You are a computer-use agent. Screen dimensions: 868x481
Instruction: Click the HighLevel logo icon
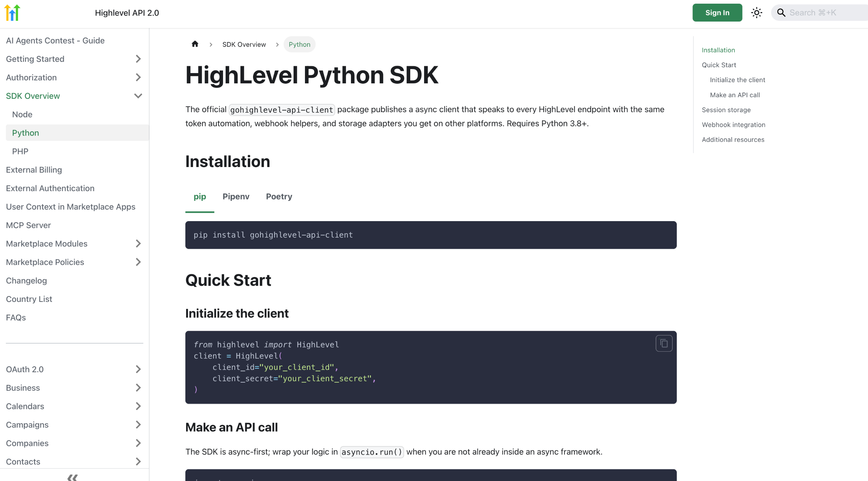click(x=12, y=13)
